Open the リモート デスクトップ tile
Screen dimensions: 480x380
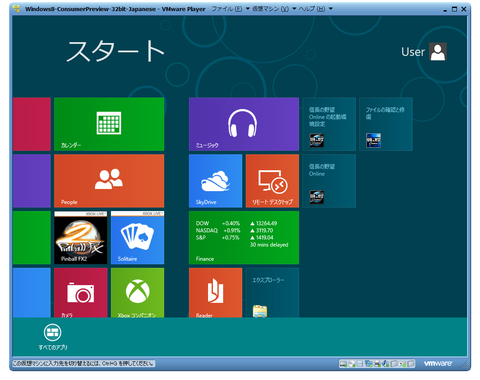pos(272,181)
